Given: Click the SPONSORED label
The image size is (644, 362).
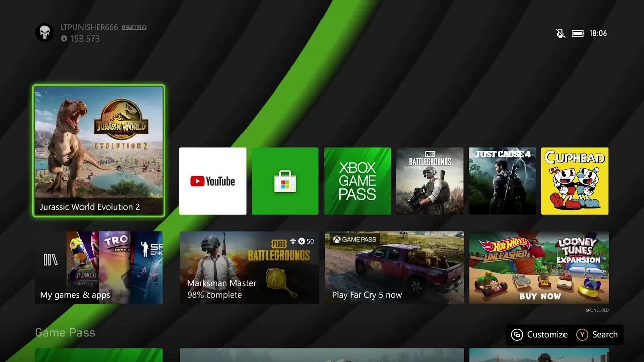Looking at the screenshot, I should (x=597, y=310).
